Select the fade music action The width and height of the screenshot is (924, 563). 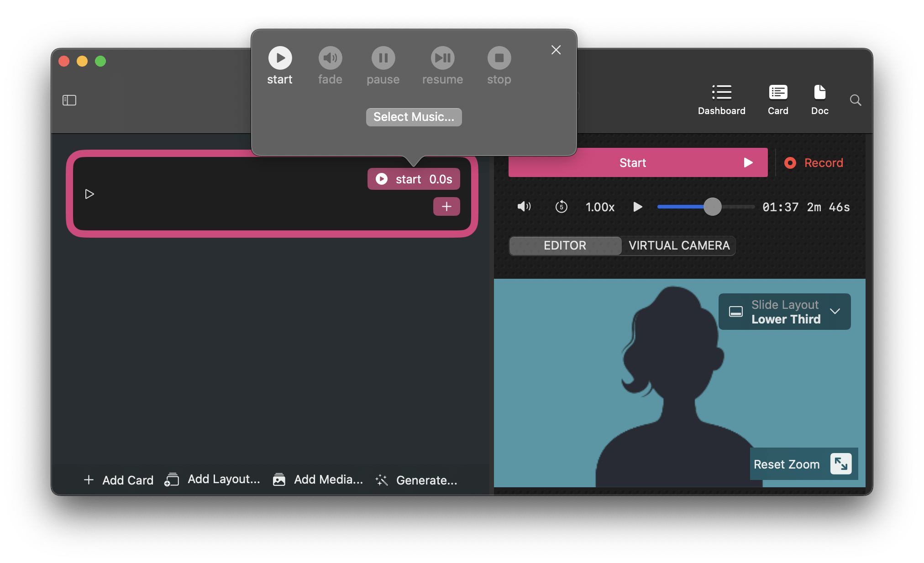point(330,58)
